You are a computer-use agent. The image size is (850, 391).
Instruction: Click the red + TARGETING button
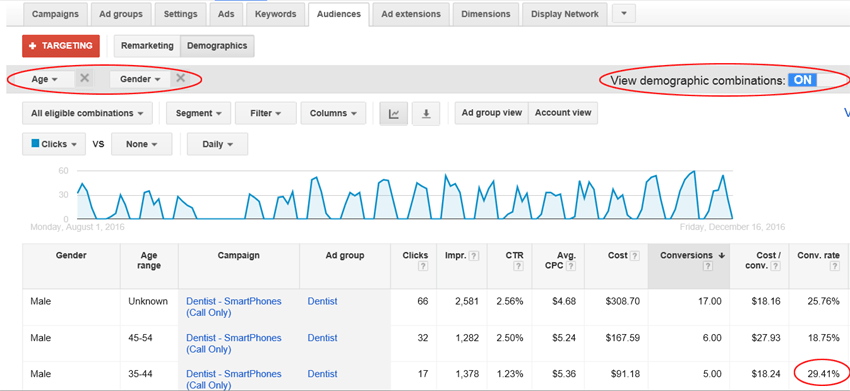click(61, 46)
